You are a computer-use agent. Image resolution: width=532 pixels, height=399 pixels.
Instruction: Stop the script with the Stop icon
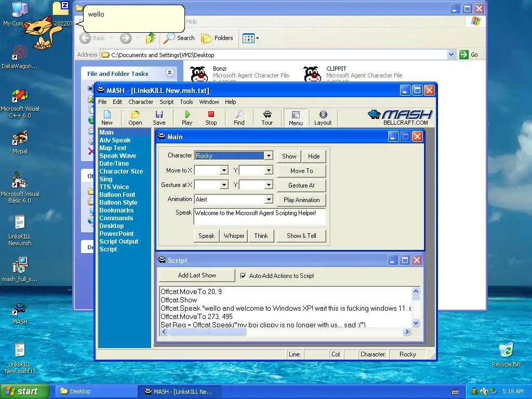pos(211,117)
